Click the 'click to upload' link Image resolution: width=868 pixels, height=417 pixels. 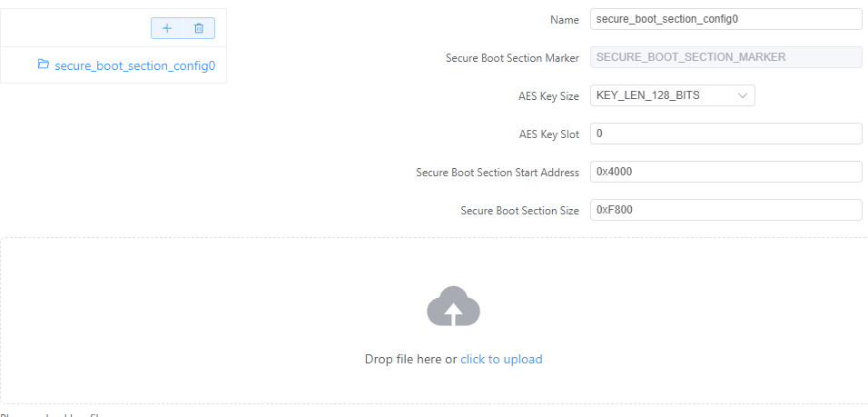[501, 360]
